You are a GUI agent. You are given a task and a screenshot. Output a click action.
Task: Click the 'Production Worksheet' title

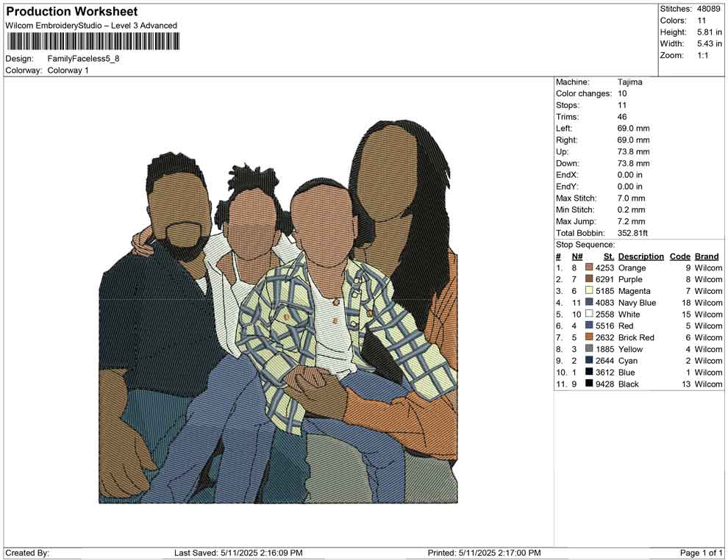tap(72, 12)
